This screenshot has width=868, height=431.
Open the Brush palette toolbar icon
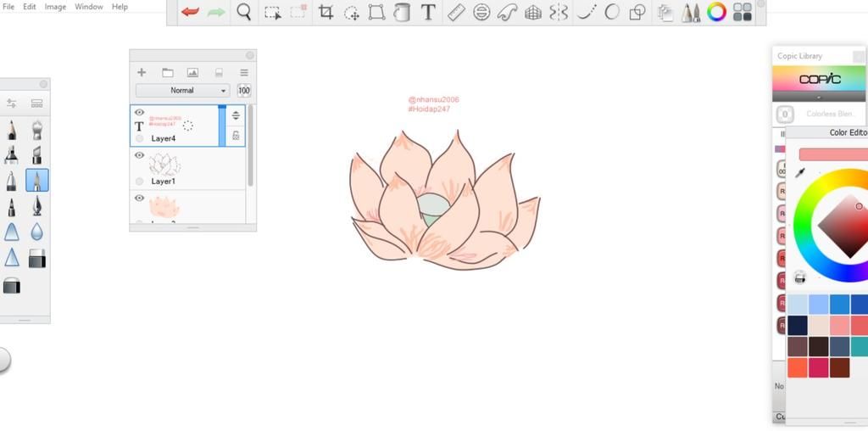coord(690,12)
